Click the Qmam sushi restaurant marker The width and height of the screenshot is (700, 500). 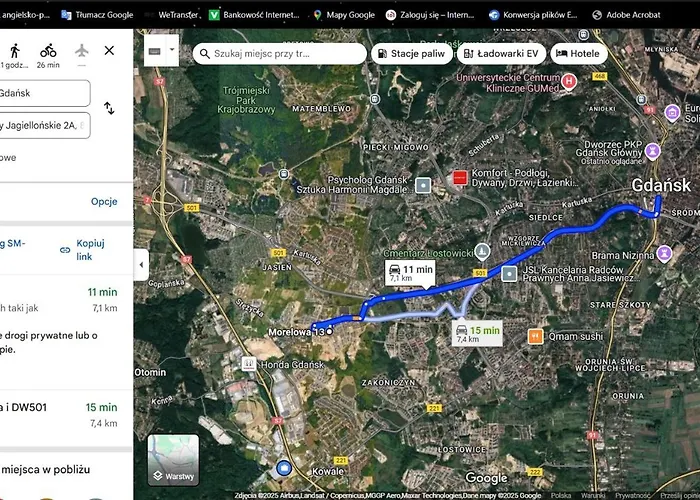535,336
